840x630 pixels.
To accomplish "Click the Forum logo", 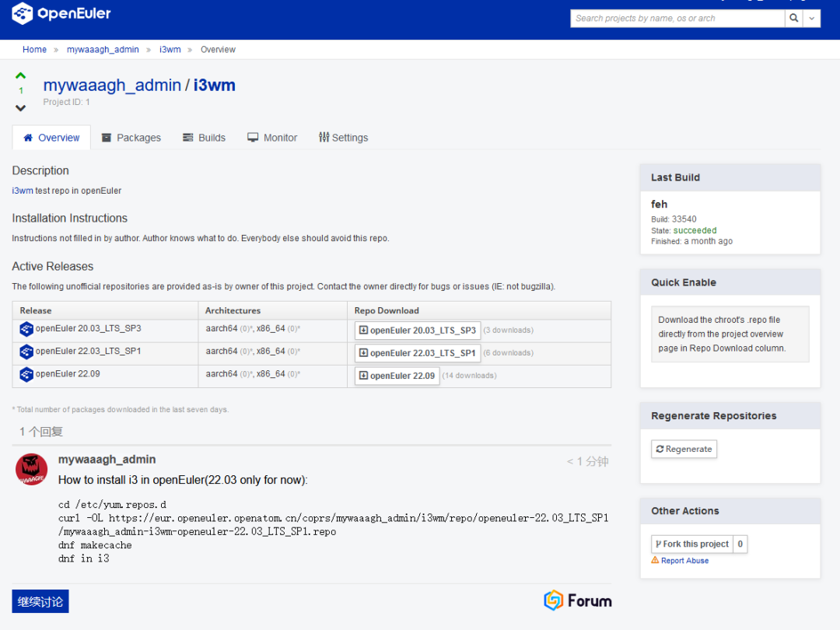I will [577, 600].
